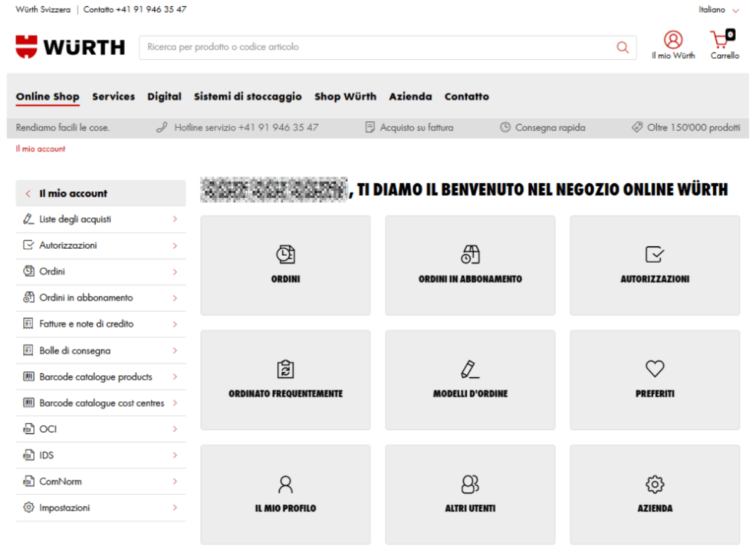Viewport: 756px width, 558px height.
Task: Click the Acquisto su fattura text
Action: (x=416, y=127)
